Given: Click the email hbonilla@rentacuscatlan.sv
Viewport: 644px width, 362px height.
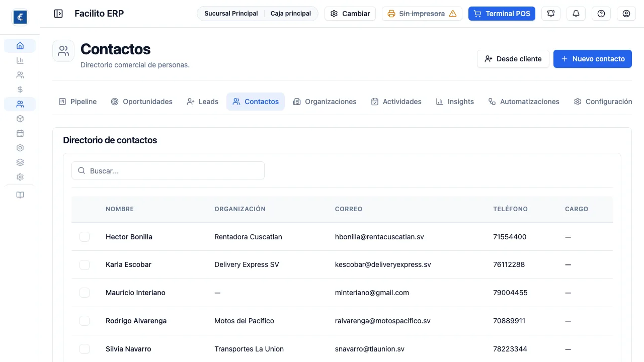Looking at the screenshot, I should click(x=379, y=237).
